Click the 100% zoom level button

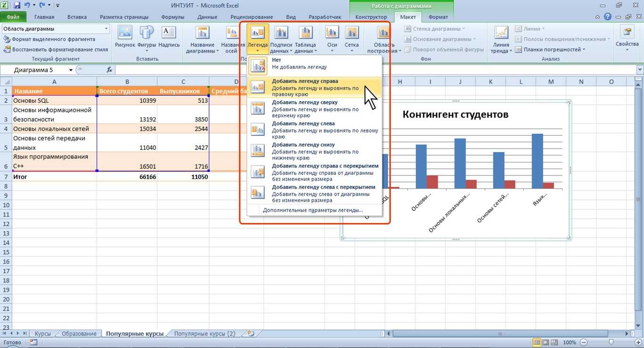pos(570,342)
